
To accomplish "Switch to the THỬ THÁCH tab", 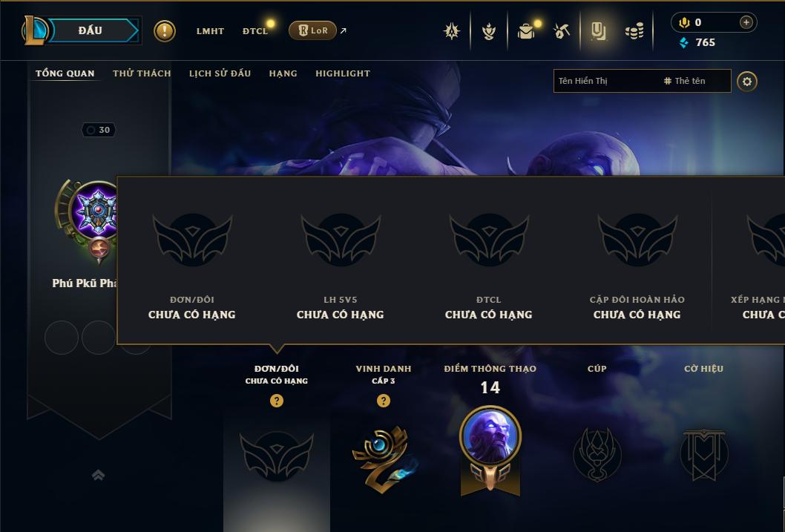I will point(142,73).
